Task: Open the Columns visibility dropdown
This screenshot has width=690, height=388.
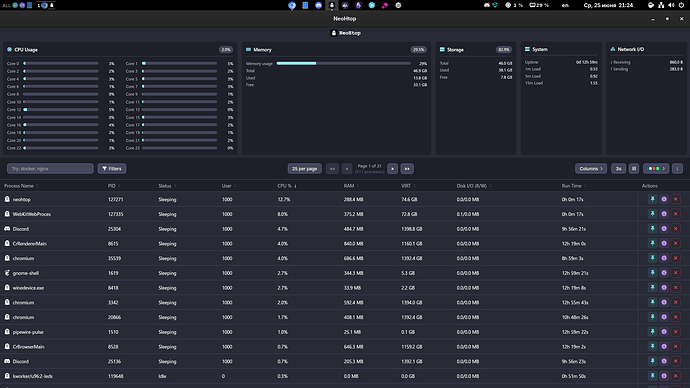Action: click(x=591, y=168)
